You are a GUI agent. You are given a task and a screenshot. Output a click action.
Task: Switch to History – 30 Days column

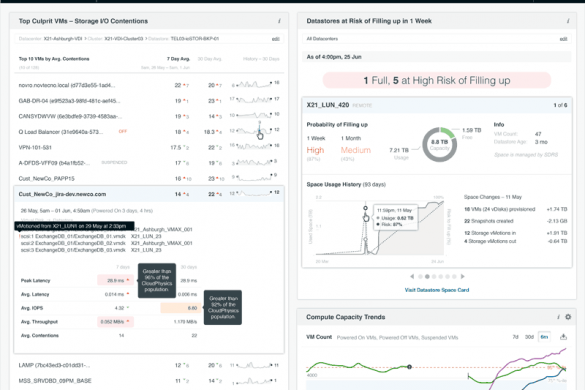pos(261,59)
